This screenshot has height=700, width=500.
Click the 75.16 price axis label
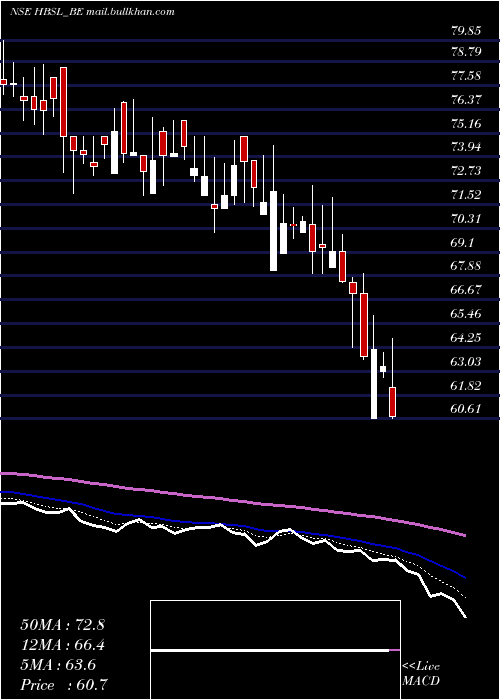click(466, 123)
